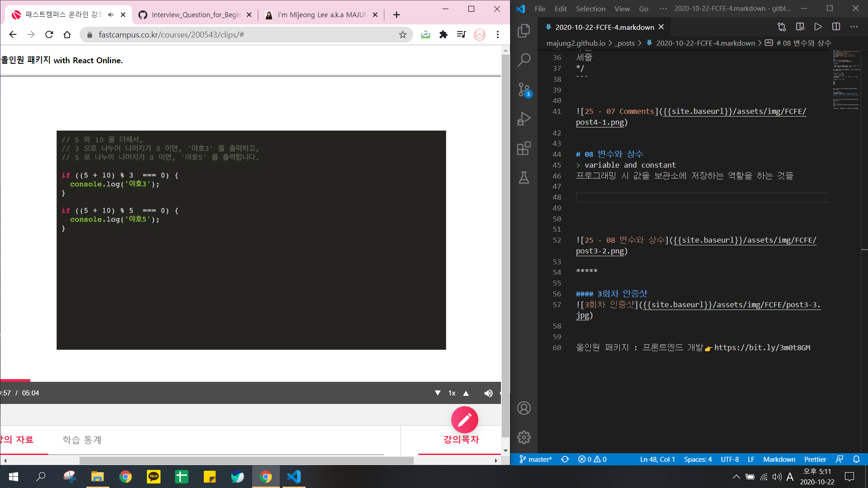Viewport: 868px width, 488px height.
Task: Change LF end of line sequence
Action: point(751,459)
